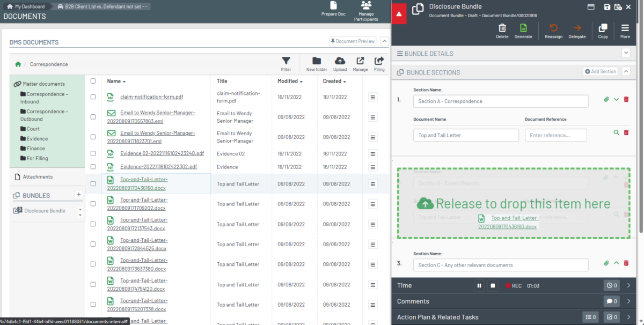Click the More menu icon in the bundle header
644x325 pixels.
[625, 28]
